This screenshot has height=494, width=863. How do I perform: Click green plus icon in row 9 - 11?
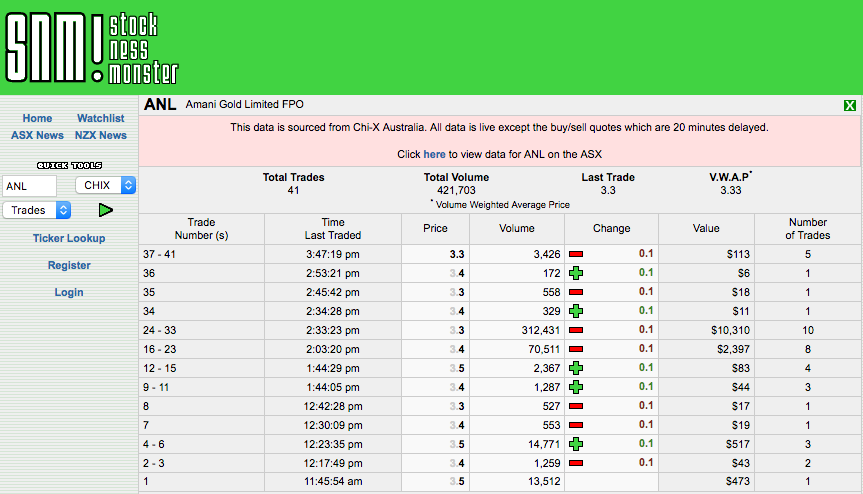point(576,387)
